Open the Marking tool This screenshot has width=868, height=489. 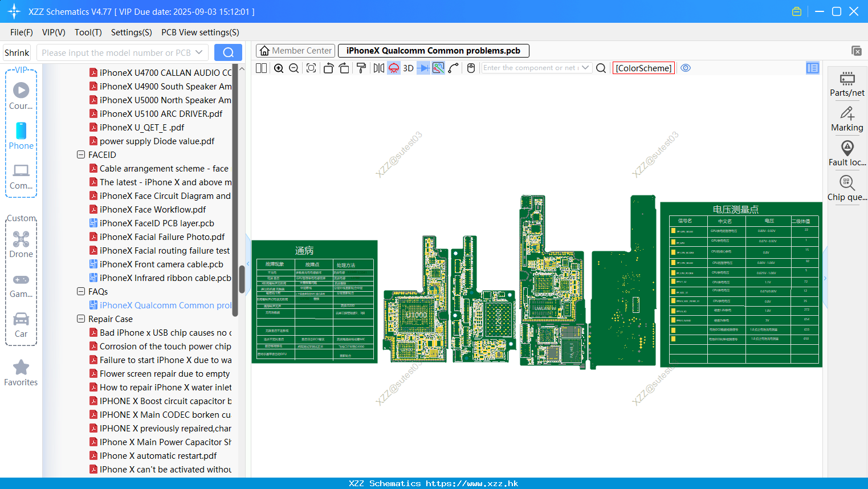[847, 119]
